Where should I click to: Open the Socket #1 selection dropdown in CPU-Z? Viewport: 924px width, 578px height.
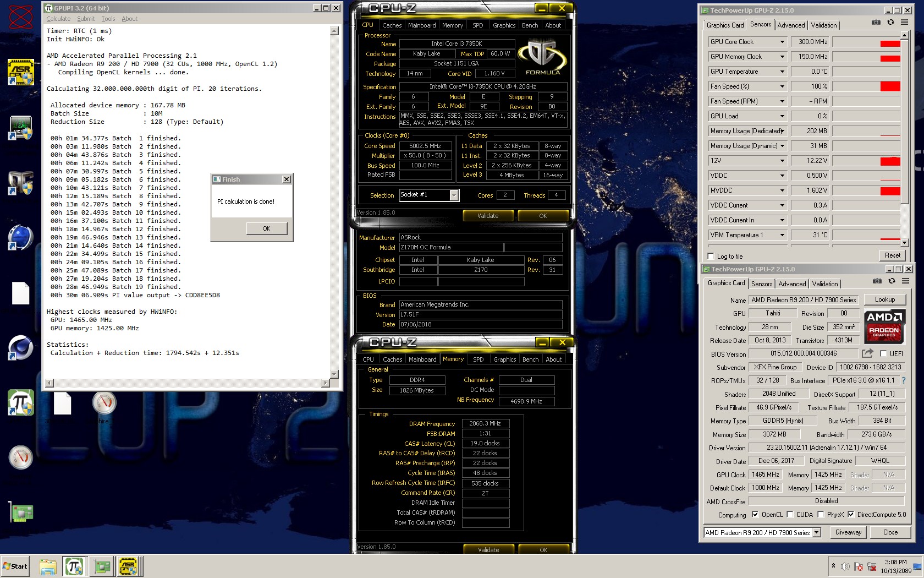[454, 195]
